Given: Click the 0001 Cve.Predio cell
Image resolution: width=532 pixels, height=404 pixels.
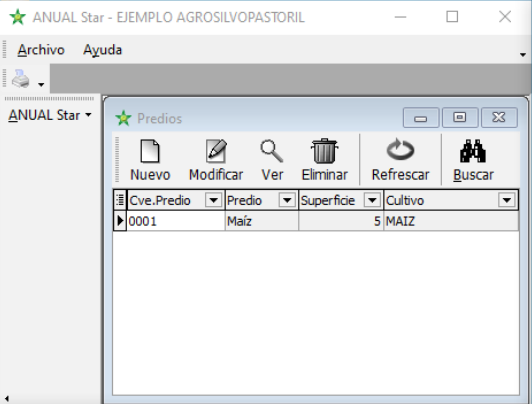Looking at the screenshot, I should point(176,221).
